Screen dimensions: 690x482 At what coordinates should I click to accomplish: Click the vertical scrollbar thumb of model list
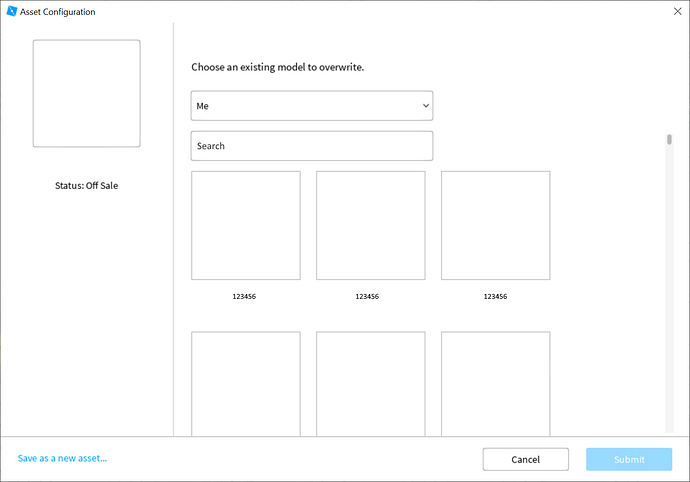coord(669,140)
